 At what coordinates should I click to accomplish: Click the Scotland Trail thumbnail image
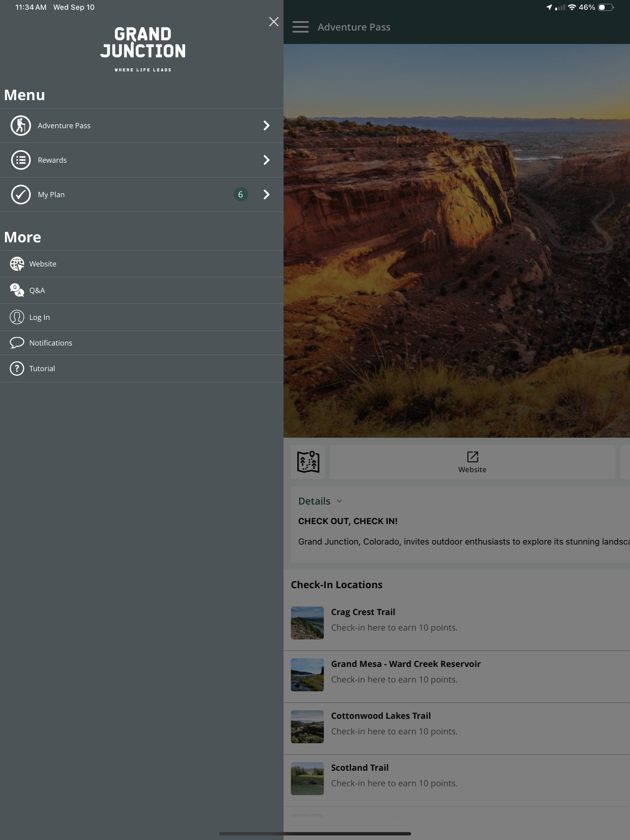(x=307, y=778)
